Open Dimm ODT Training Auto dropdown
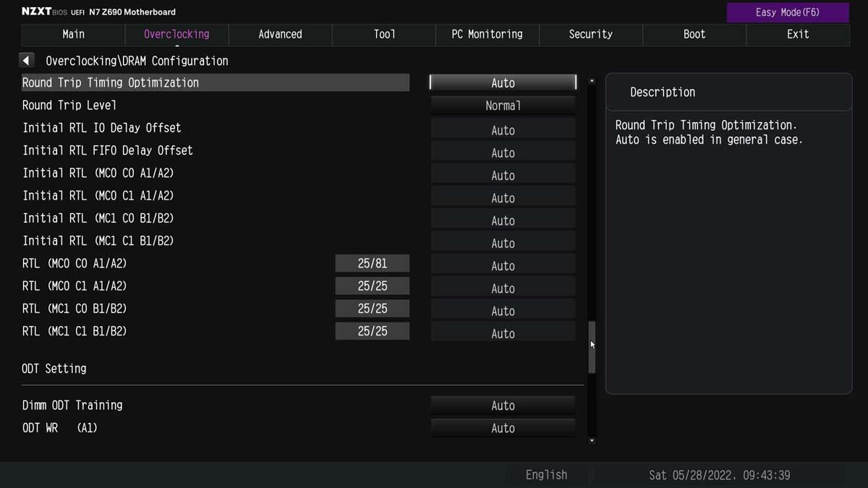 tap(503, 406)
